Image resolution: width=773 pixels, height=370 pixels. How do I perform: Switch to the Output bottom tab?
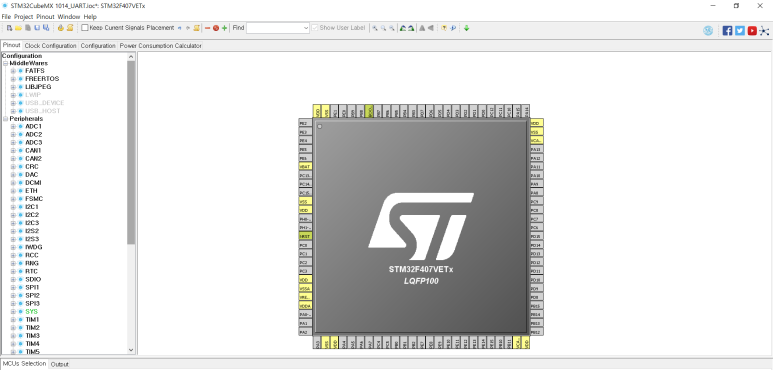tap(60, 365)
